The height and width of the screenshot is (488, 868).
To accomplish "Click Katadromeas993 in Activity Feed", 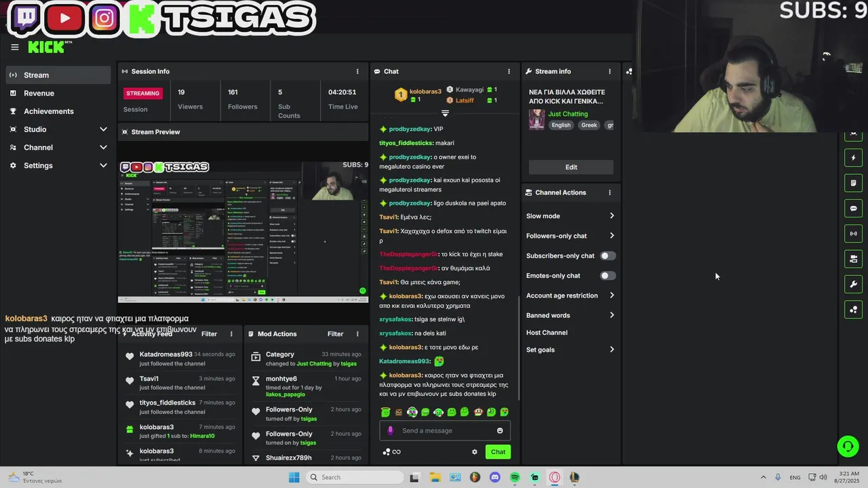I will coord(166,354).
